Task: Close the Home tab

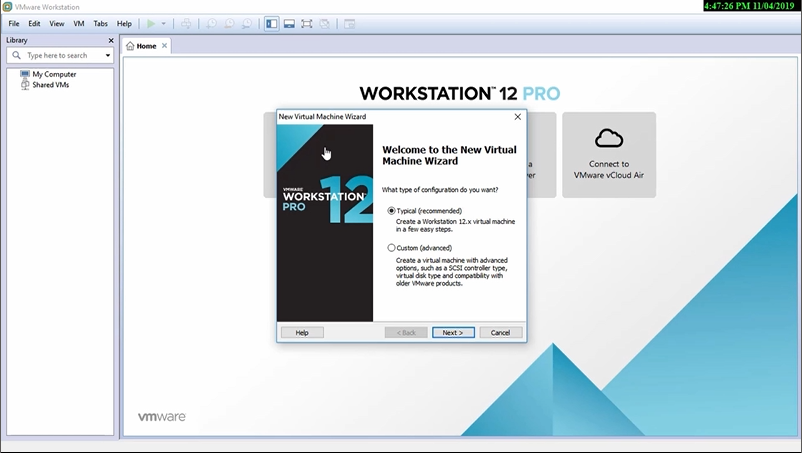Action: [164, 46]
